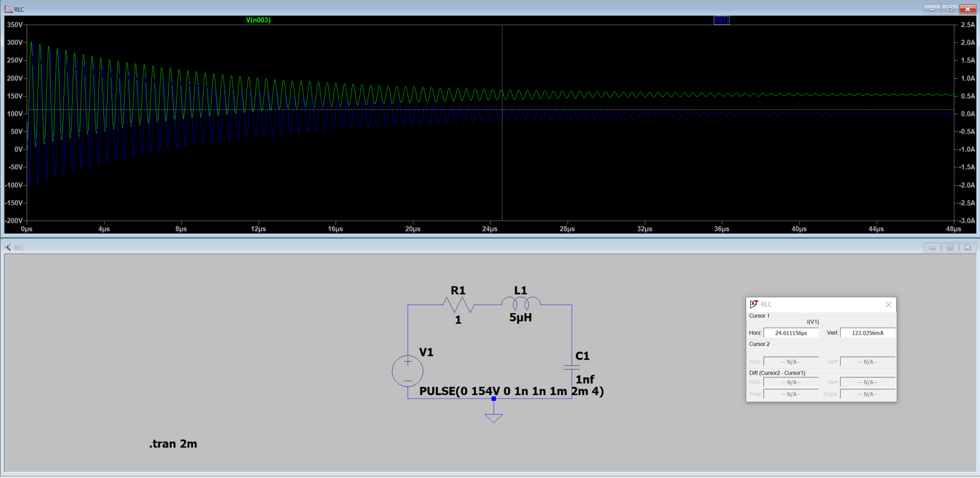980x478 pixels.
Task: Click the Slope field in cursor dialog
Action: pos(867,394)
